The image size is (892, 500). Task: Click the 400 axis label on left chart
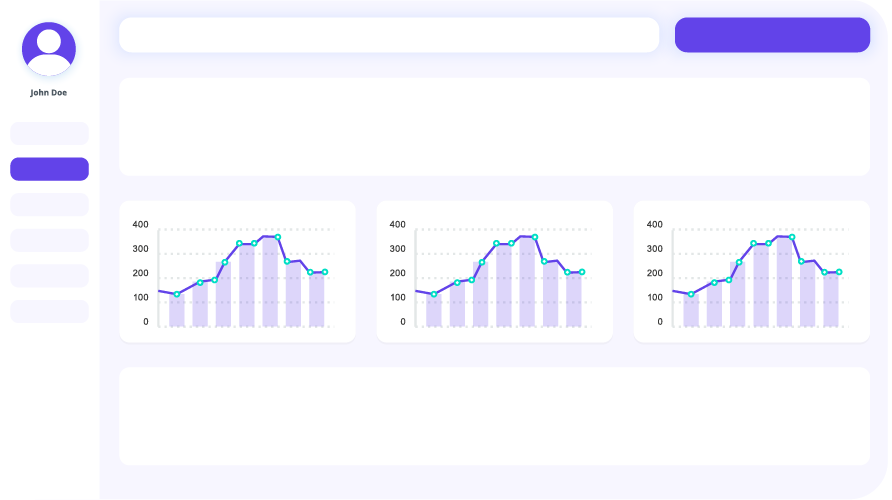140,224
